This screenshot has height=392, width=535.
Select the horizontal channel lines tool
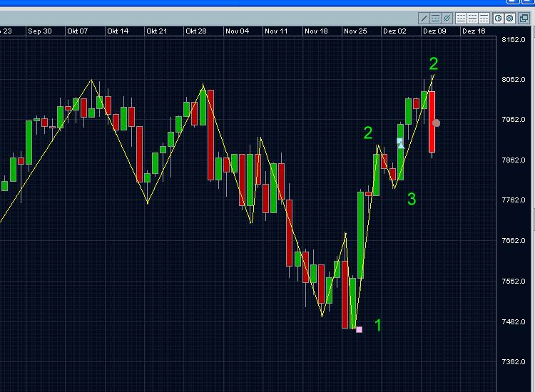pyautogui.click(x=435, y=18)
